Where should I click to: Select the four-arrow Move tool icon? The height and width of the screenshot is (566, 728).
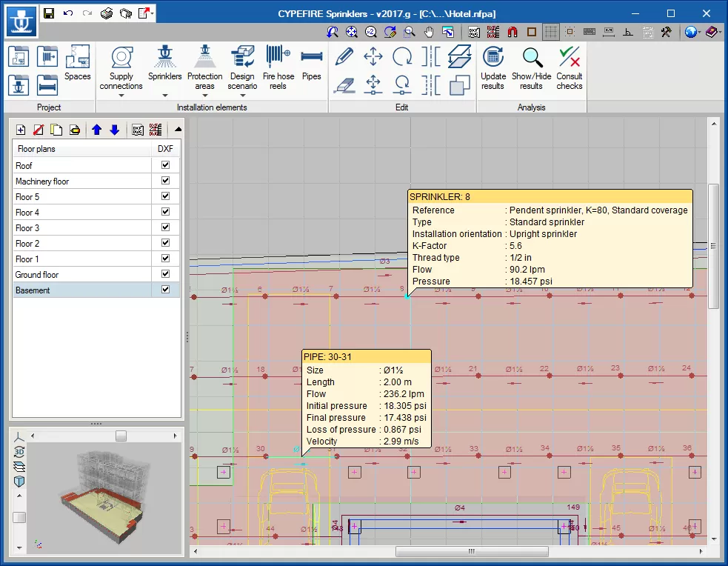[373, 56]
